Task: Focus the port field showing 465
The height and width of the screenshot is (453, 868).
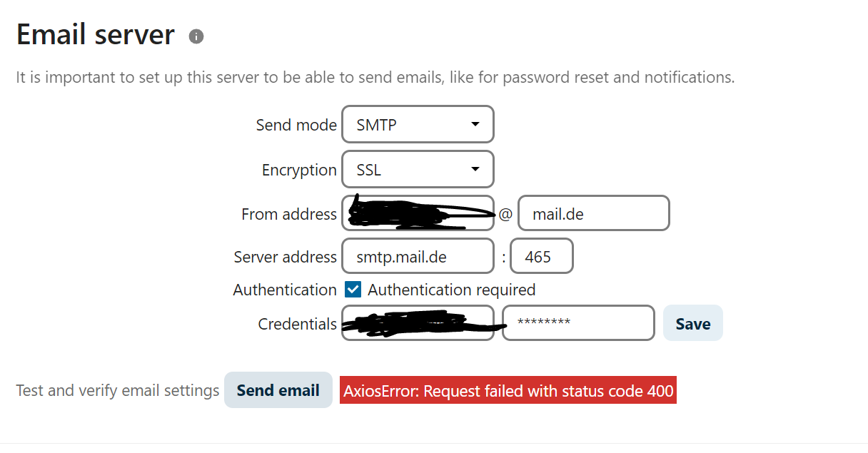Action: pyautogui.click(x=542, y=257)
